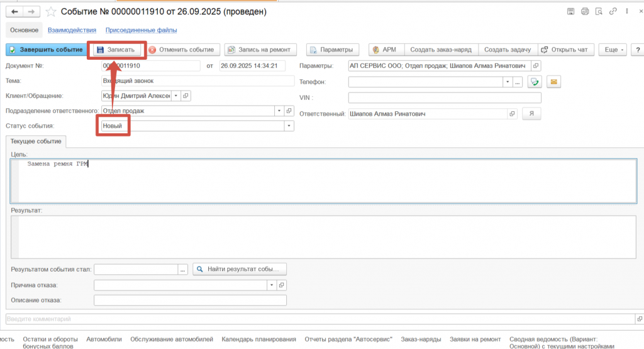Open Ответственный record via open-form icon
Image resolution: width=644 pixels, height=349 pixels.
pyautogui.click(x=512, y=114)
